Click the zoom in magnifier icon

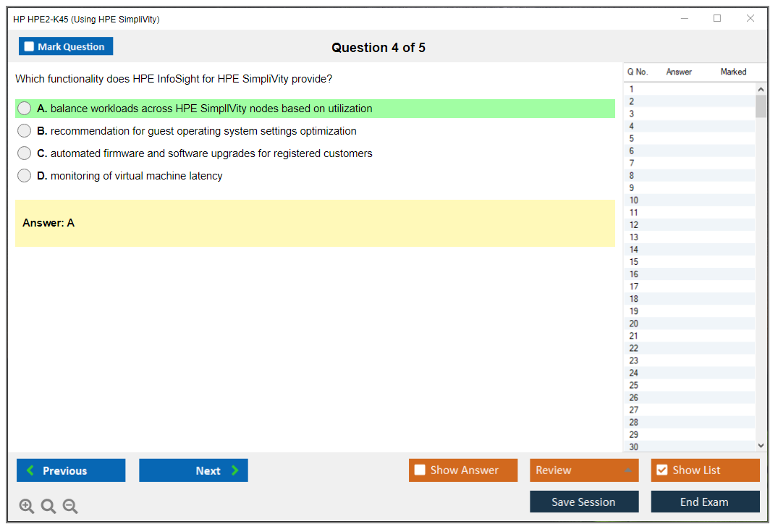click(27, 507)
